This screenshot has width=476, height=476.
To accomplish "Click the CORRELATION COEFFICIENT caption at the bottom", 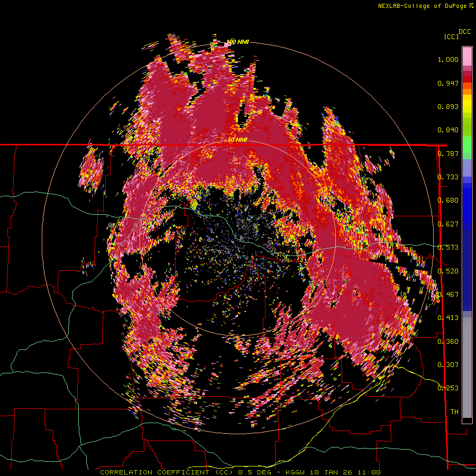I will (240, 472).
